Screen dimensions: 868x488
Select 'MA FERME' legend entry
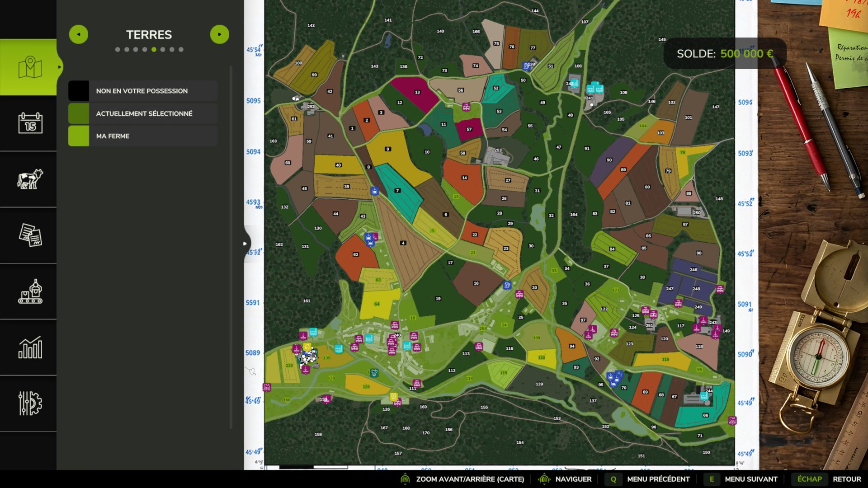tap(143, 136)
